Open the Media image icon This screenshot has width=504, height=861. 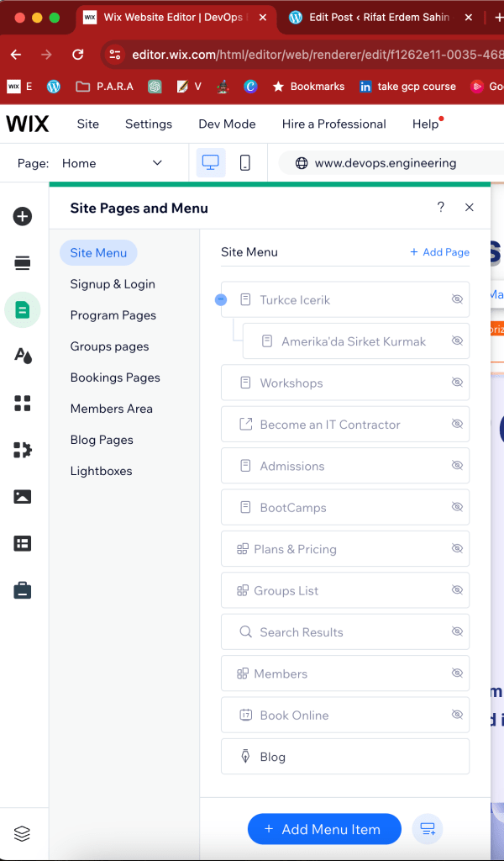coord(23,496)
